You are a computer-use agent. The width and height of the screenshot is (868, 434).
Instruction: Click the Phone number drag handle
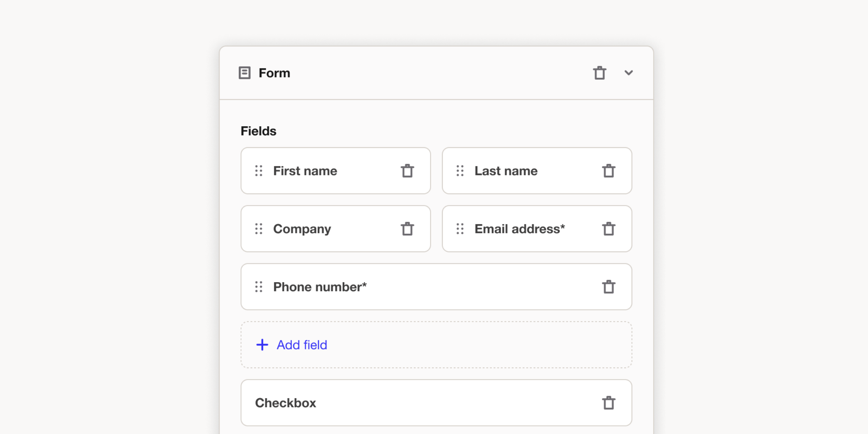(259, 287)
